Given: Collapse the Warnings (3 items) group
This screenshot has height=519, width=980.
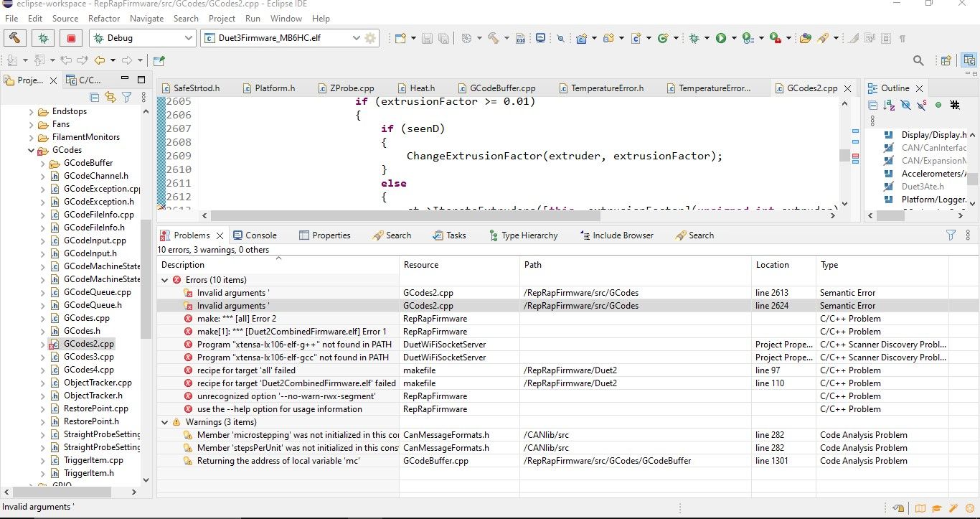Looking at the screenshot, I should click(x=165, y=422).
